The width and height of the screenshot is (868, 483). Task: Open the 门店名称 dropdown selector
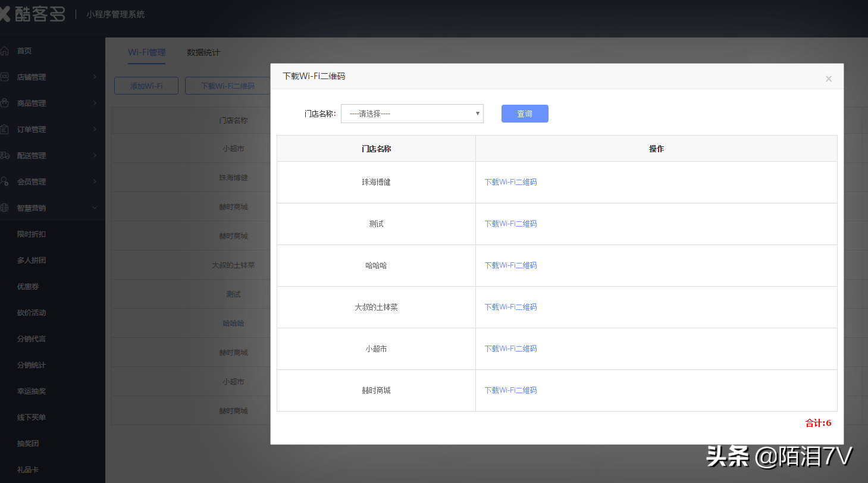(x=412, y=114)
